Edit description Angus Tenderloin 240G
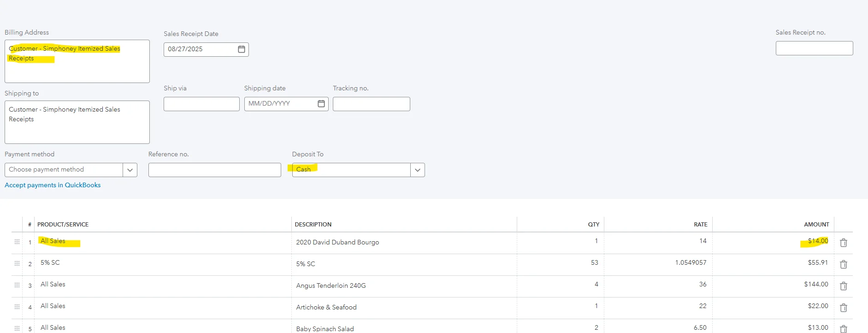This screenshot has width=868, height=333. coord(404,286)
